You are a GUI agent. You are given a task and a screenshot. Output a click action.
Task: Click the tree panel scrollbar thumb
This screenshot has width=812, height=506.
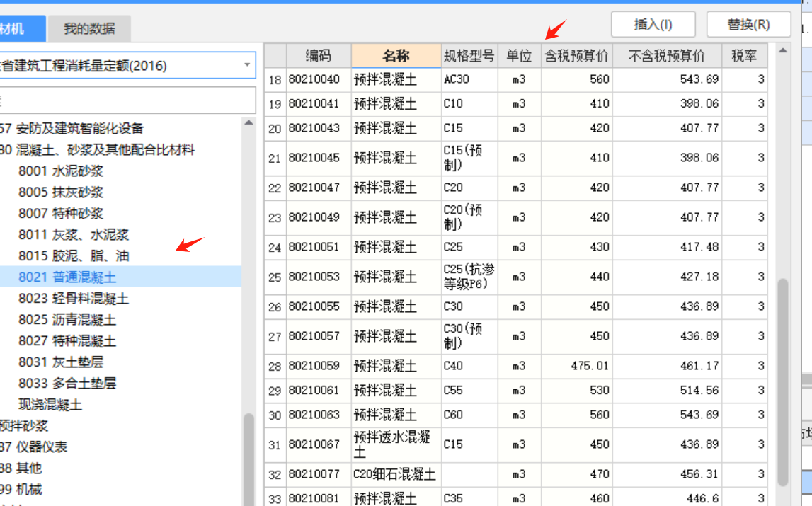point(248,459)
